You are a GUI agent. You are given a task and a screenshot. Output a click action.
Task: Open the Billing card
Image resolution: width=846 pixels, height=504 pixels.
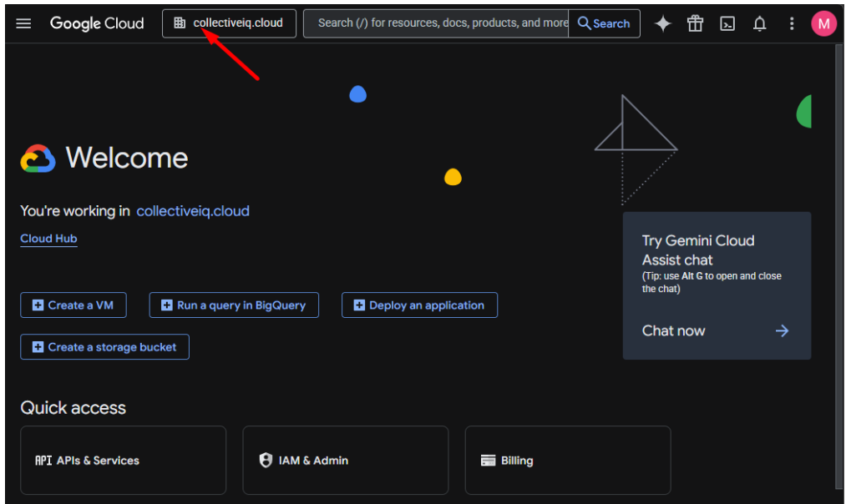(567, 460)
